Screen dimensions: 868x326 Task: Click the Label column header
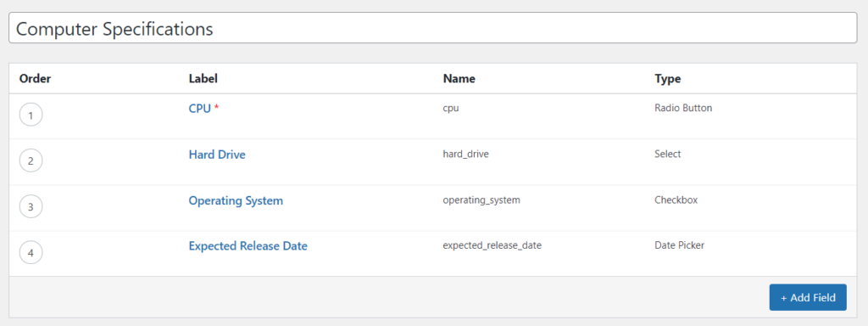(x=203, y=79)
